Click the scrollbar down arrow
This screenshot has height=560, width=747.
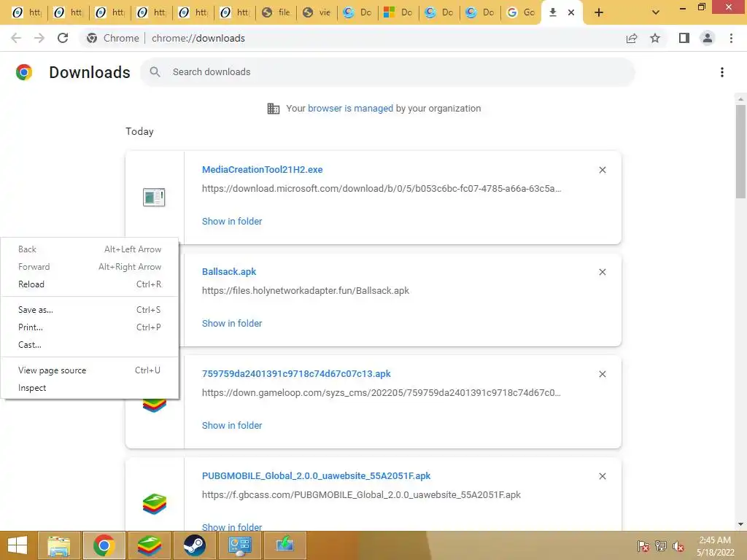[x=740, y=524]
